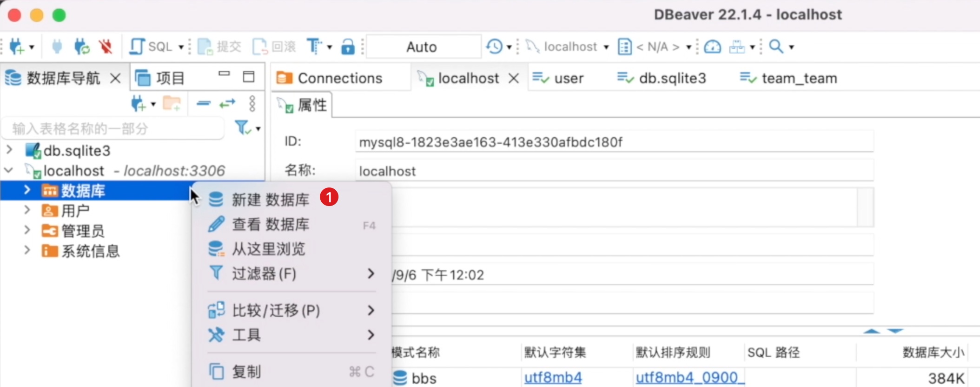Image resolution: width=980 pixels, height=387 pixels.
Task: Click link with editor arrows icon
Action: pyautogui.click(x=227, y=104)
